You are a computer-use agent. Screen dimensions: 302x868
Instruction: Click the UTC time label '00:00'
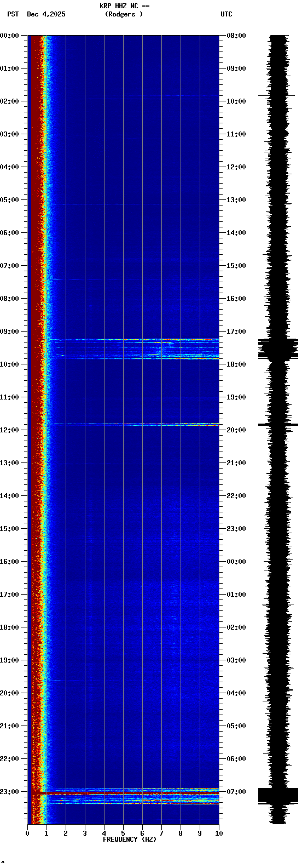(x=236, y=562)
